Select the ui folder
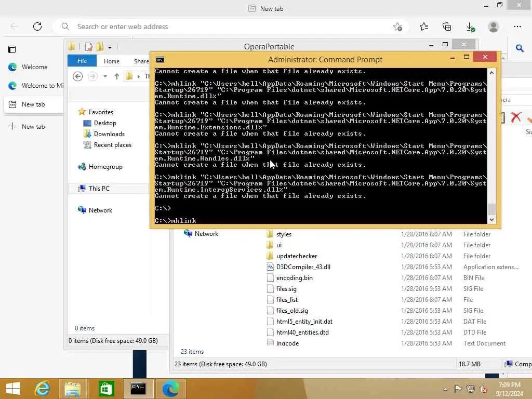Screen dimensions: 532x399 click(279, 245)
